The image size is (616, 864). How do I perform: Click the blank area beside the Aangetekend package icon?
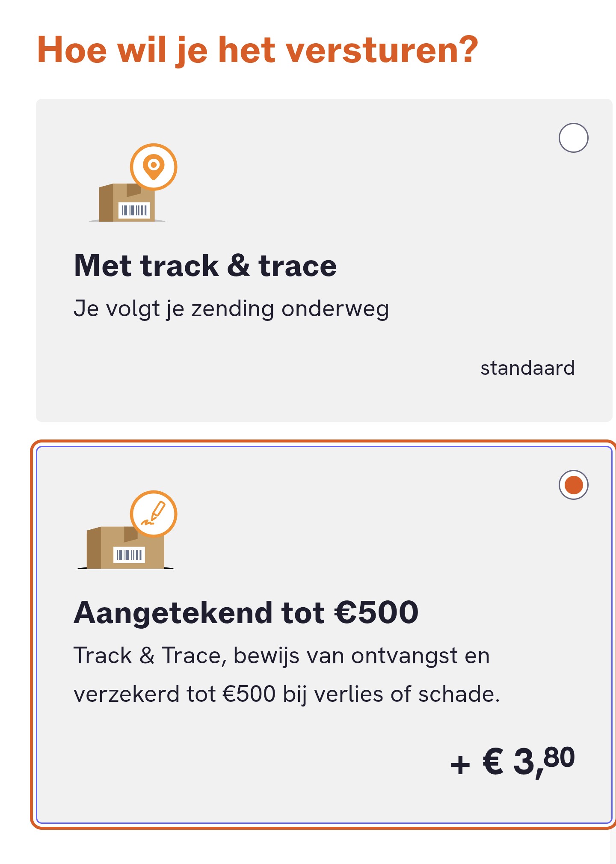[342, 535]
